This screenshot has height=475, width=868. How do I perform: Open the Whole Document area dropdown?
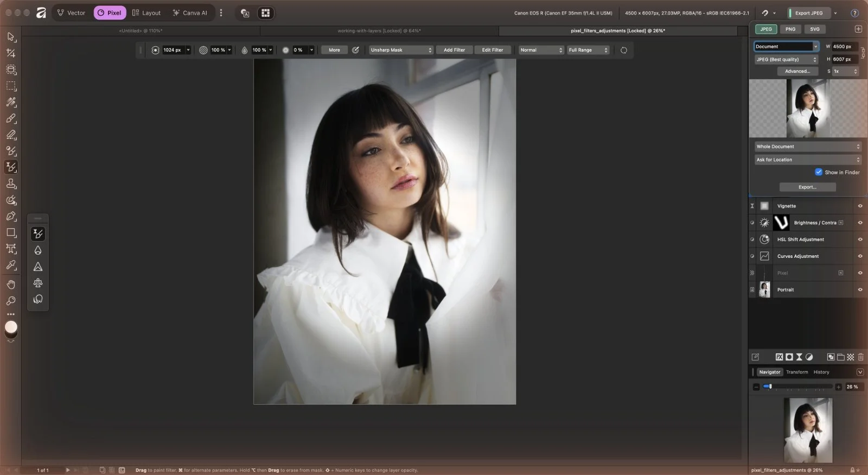[808, 147]
